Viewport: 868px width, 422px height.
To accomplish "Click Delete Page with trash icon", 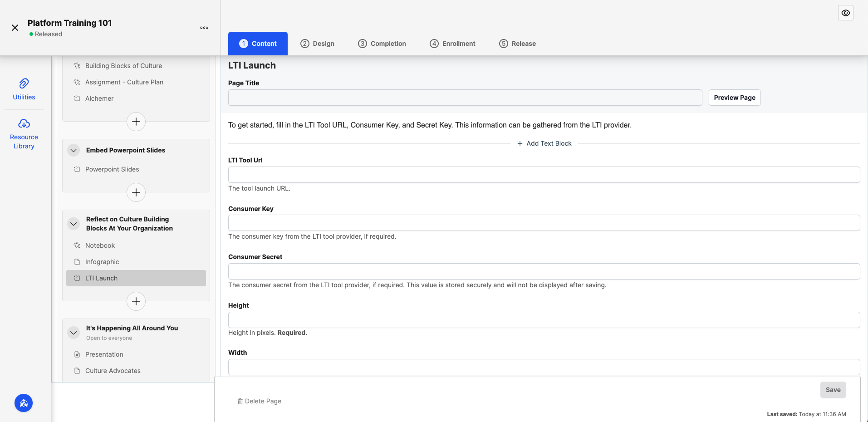I will coord(260,401).
